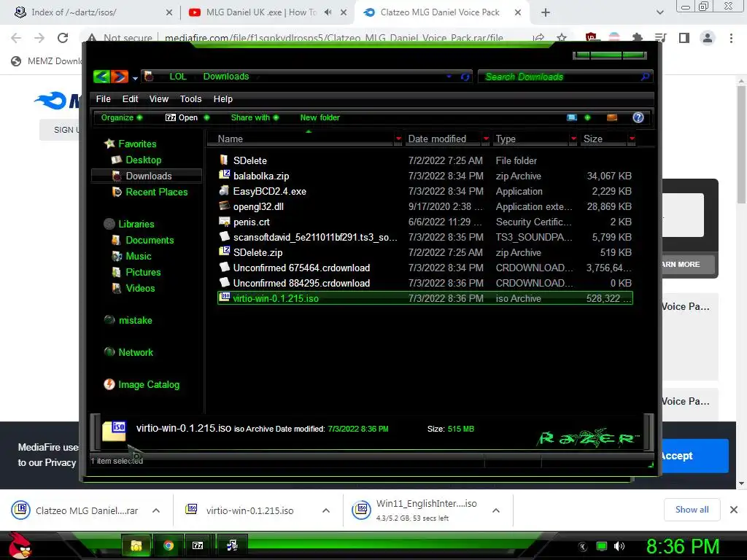Select the mistake computer node

coord(135,321)
